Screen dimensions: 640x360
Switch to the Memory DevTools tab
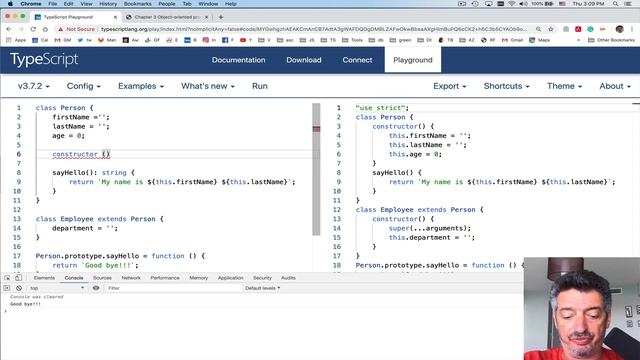tap(199, 278)
